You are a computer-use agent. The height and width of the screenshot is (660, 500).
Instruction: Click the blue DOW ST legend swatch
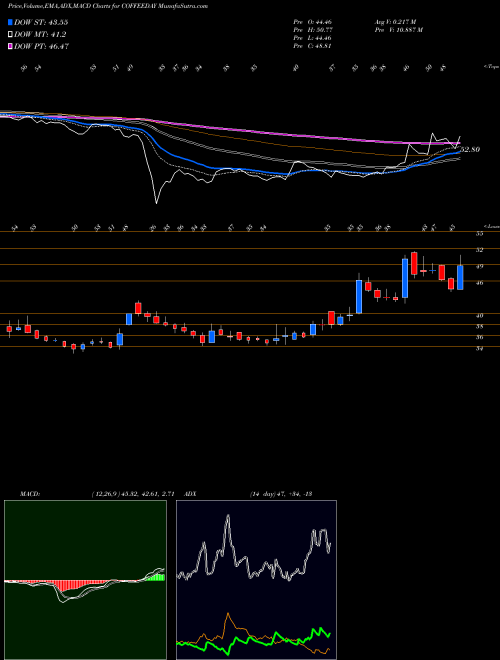click(11, 22)
